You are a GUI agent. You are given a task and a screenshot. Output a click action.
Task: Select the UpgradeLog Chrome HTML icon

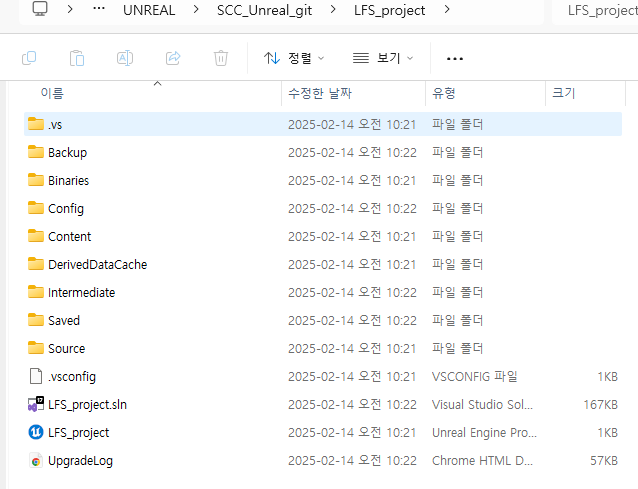click(36, 461)
